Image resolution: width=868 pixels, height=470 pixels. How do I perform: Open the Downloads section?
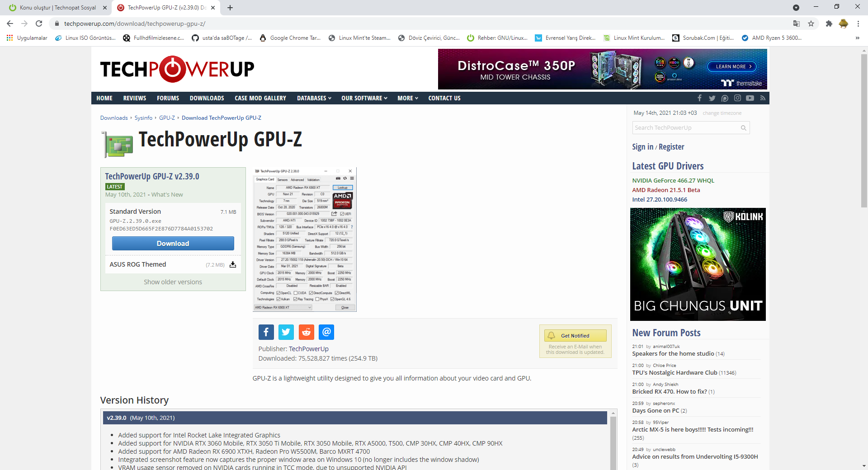(207, 98)
